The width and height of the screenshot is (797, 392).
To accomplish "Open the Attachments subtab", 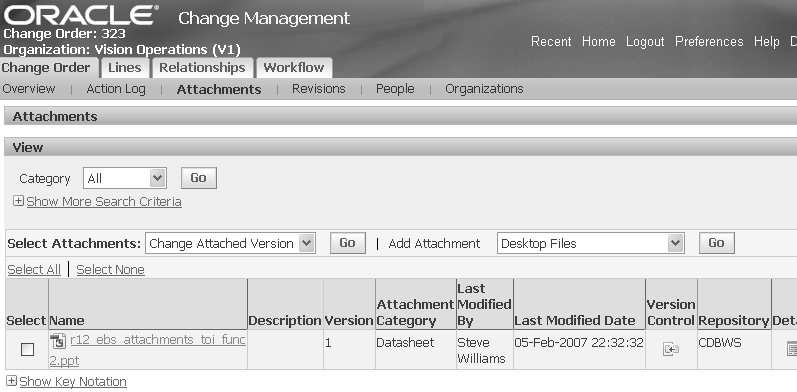I will [x=219, y=89].
